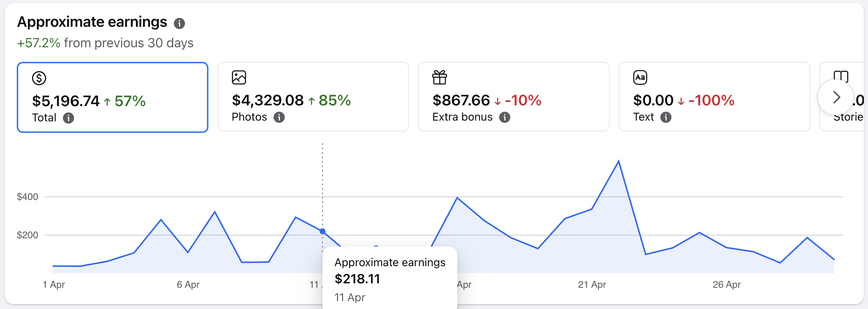This screenshot has width=868, height=309.
Task: Select the Total earnings card
Action: (112, 97)
